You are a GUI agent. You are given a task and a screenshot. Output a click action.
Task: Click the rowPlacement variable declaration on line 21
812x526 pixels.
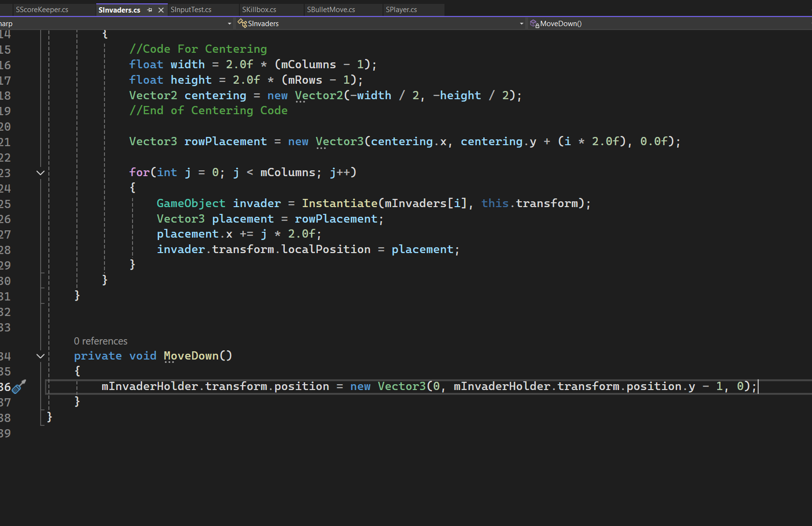[225, 142]
